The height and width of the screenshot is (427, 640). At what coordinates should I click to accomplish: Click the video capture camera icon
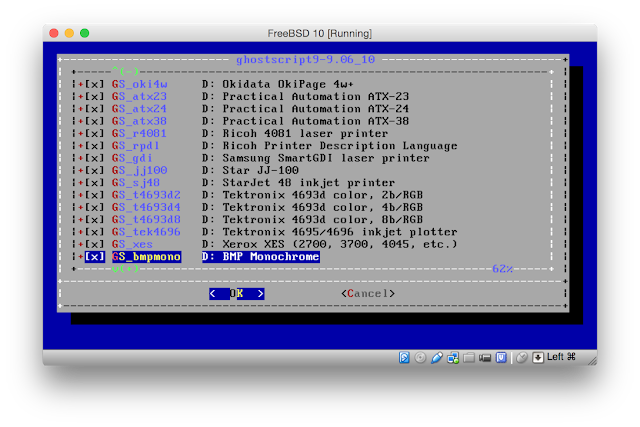click(x=485, y=358)
